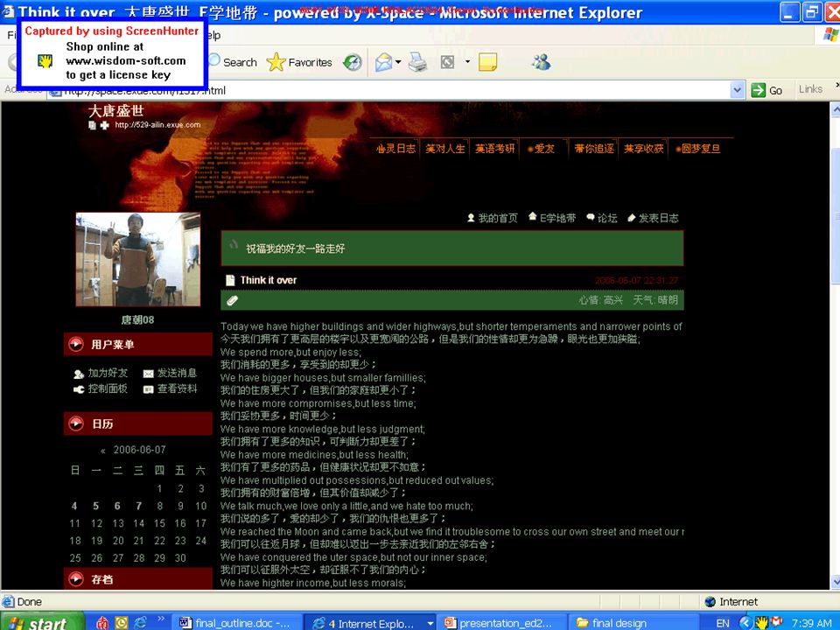The height and width of the screenshot is (630, 840).
Task: Click the E学地带 link
Action: point(552,218)
